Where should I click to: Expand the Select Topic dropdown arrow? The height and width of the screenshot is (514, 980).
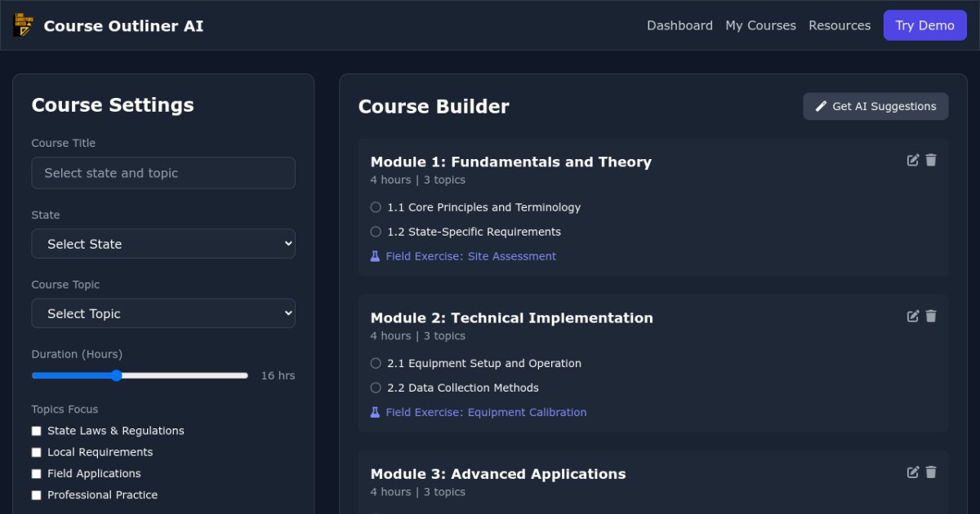pos(287,313)
